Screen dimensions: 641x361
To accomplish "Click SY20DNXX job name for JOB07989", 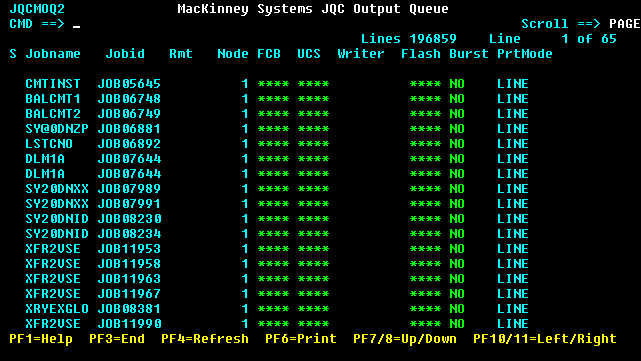I will [57, 189].
